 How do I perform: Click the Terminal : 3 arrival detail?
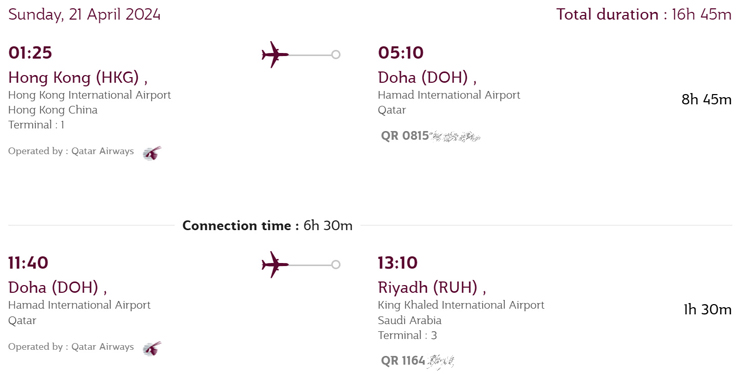click(x=407, y=335)
